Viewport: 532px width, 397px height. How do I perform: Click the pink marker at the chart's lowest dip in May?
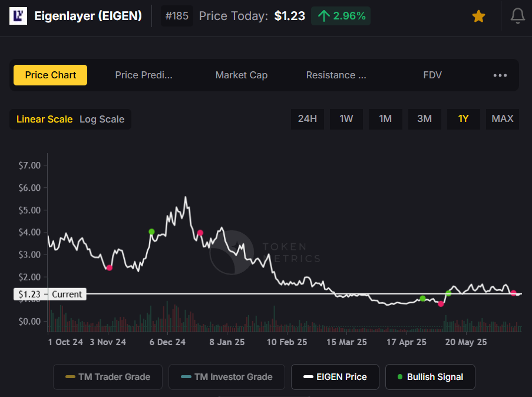(x=441, y=304)
